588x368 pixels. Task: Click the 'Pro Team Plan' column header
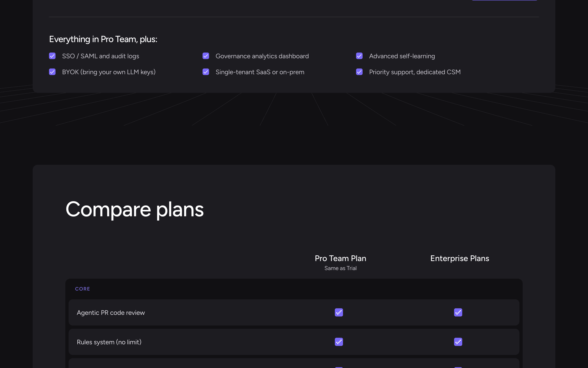point(341,258)
